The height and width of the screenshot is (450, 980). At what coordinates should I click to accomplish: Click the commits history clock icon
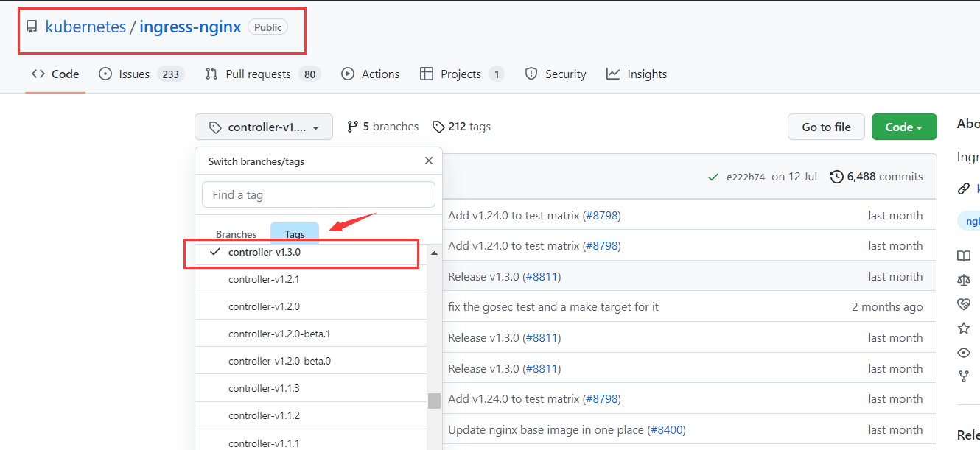tap(836, 177)
